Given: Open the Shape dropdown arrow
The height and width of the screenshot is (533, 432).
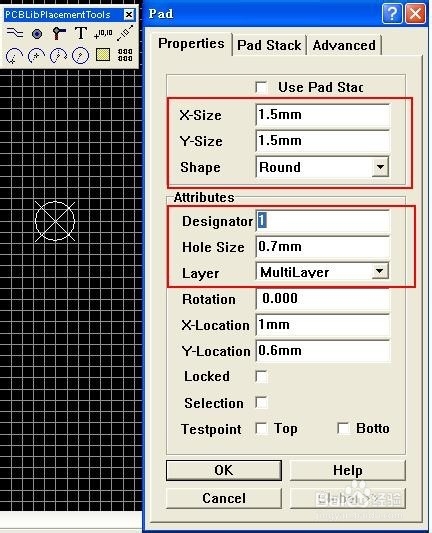Looking at the screenshot, I should [380, 167].
